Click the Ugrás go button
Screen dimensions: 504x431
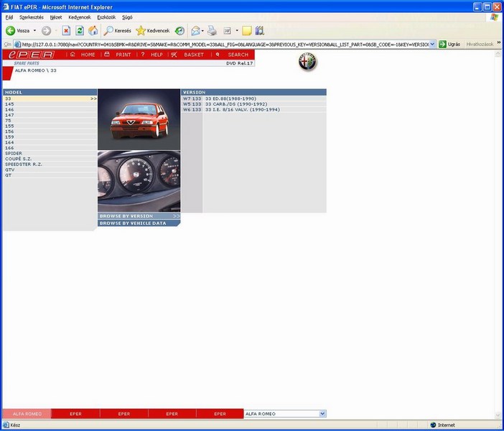(x=449, y=45)
